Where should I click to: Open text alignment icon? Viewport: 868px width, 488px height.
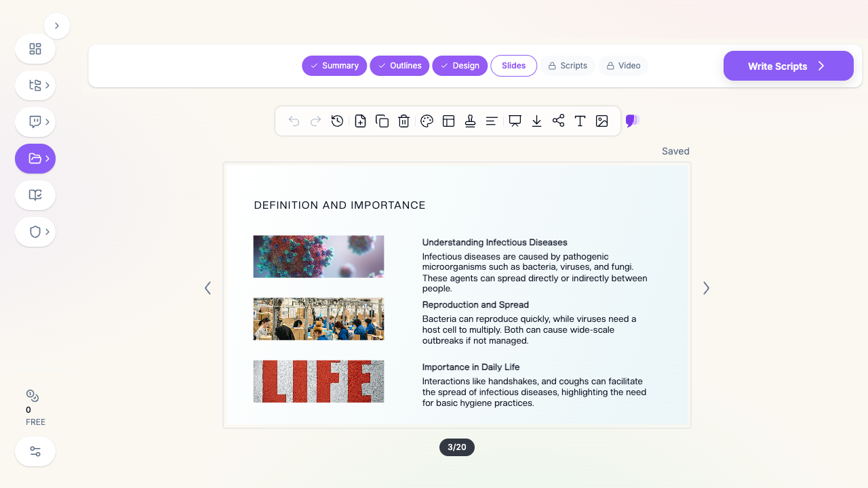[492, 121]
